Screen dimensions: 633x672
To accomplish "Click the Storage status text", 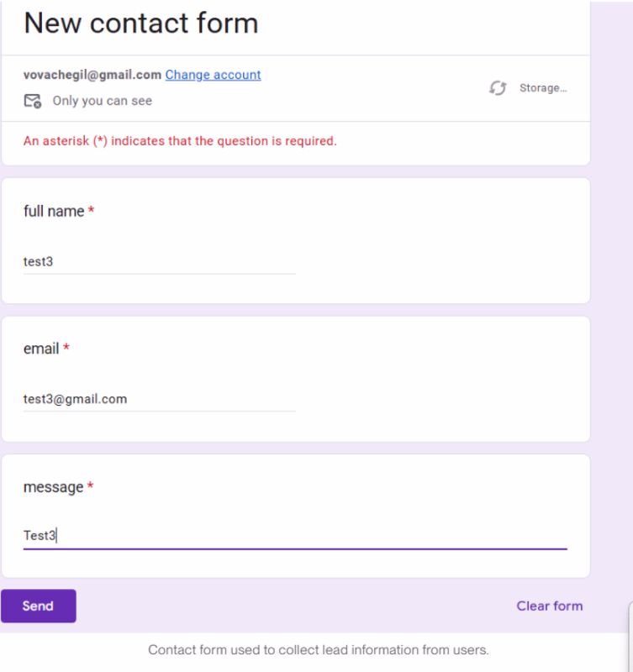I will coord(542,88).
